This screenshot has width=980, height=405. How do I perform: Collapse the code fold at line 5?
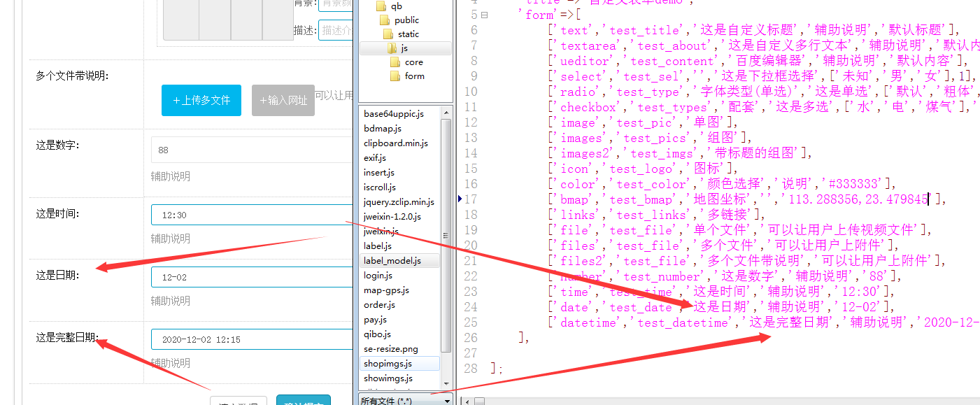485,15
